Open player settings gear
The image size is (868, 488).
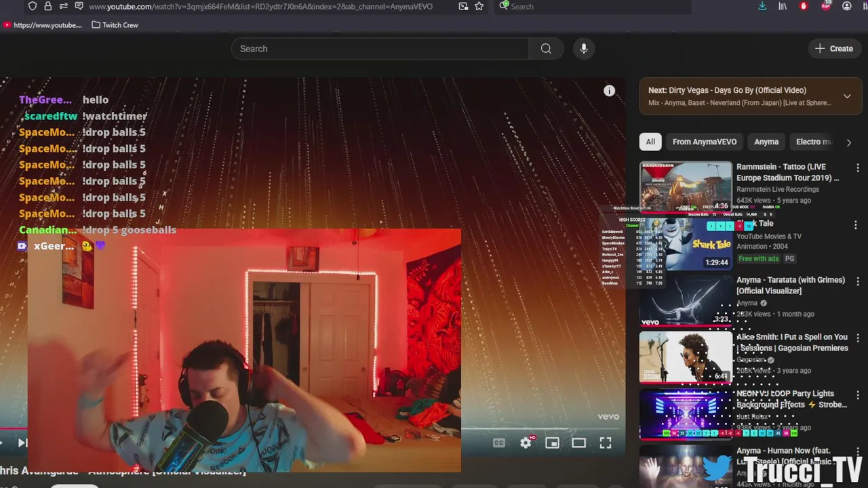pos(526,443)
